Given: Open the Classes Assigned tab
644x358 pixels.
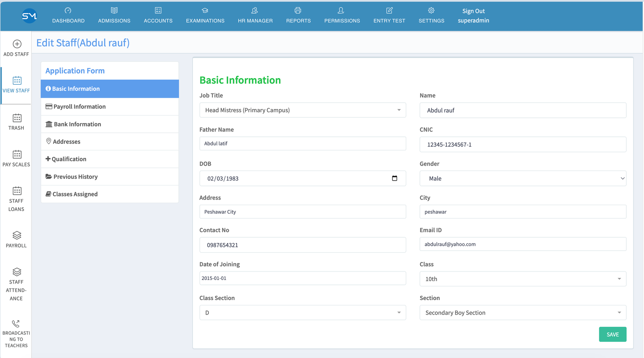Looking at the screenshot, I should coord(110,194).
